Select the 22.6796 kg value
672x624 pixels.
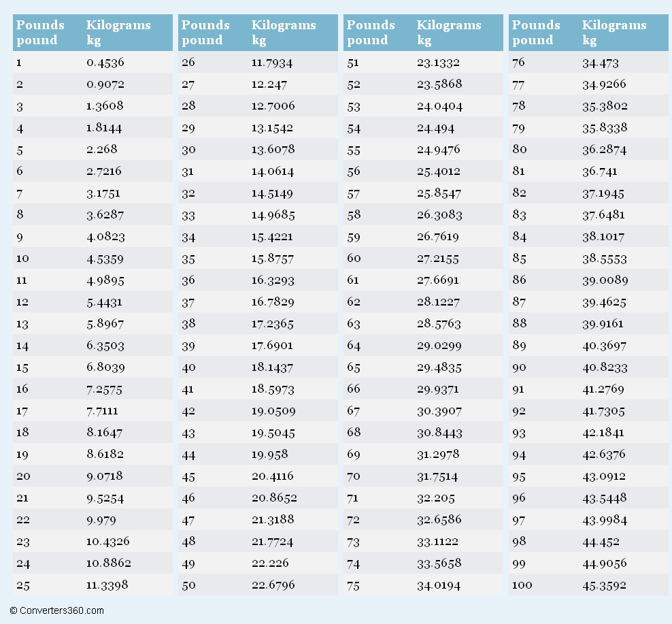click(273, 585)
